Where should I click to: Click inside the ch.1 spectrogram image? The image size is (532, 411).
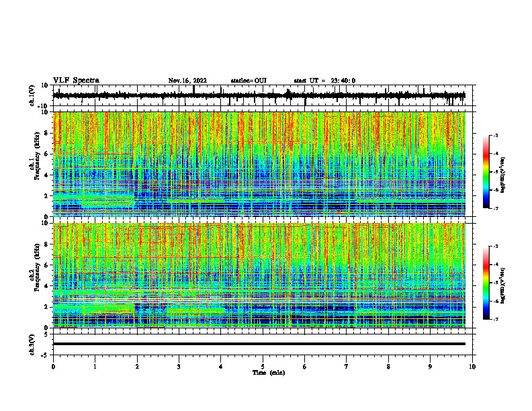pyautogui.click(x=259, y=164)
